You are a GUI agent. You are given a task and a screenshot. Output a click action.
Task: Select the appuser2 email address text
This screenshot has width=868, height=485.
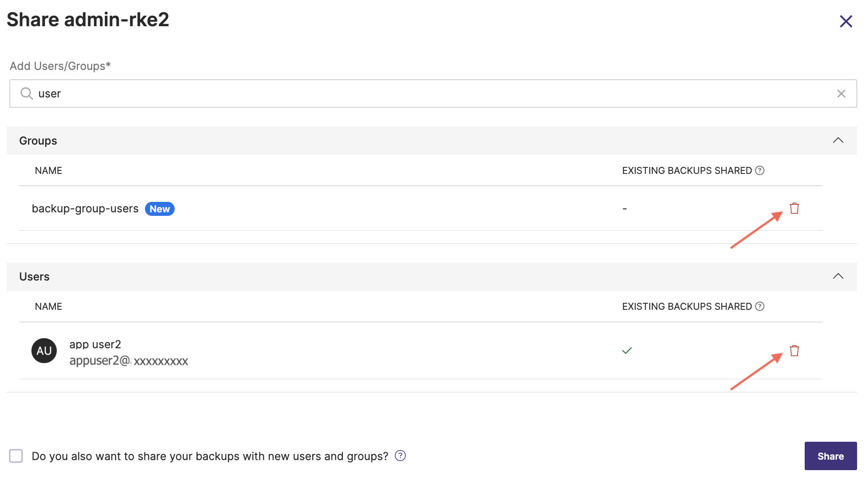tap(128, 360)
